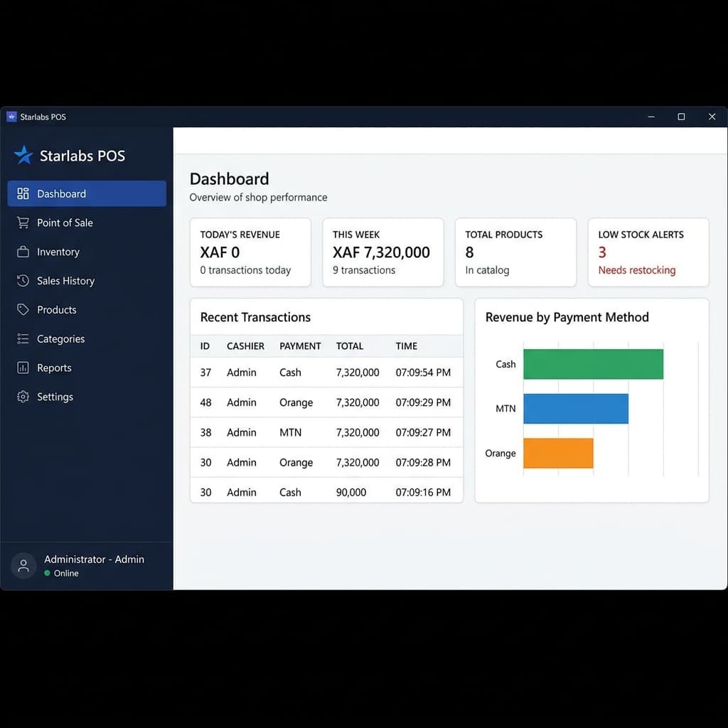Click the 90,000 total cell
This screenshot has width=728, height=728.
pos(351,492)
